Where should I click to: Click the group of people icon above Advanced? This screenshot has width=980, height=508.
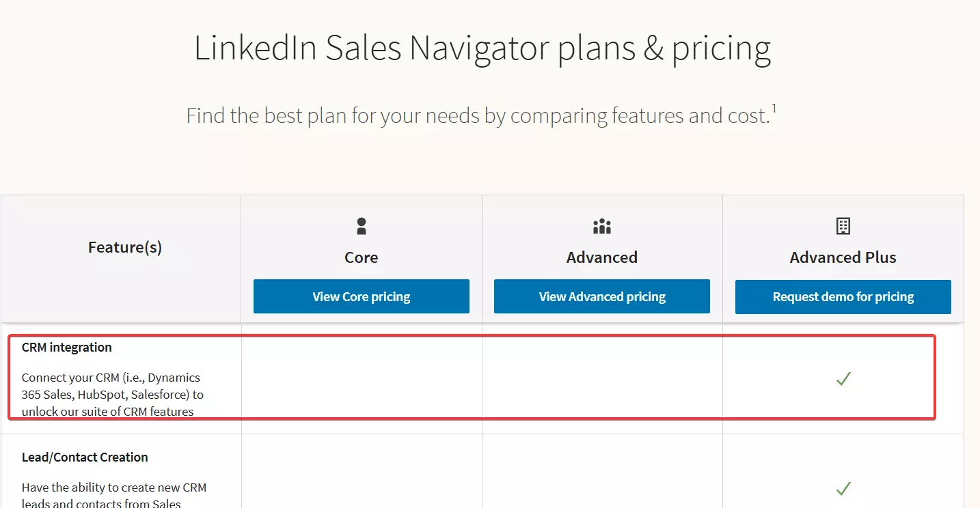click(601, 225)
